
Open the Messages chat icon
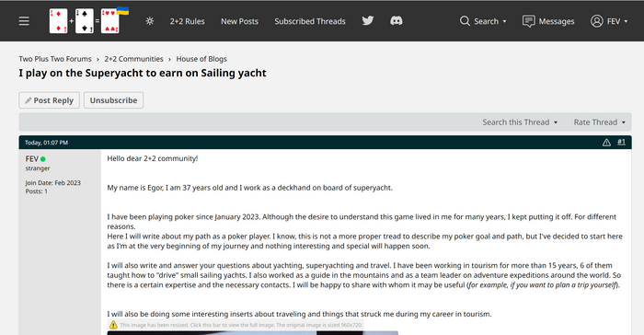pos(529,21)
